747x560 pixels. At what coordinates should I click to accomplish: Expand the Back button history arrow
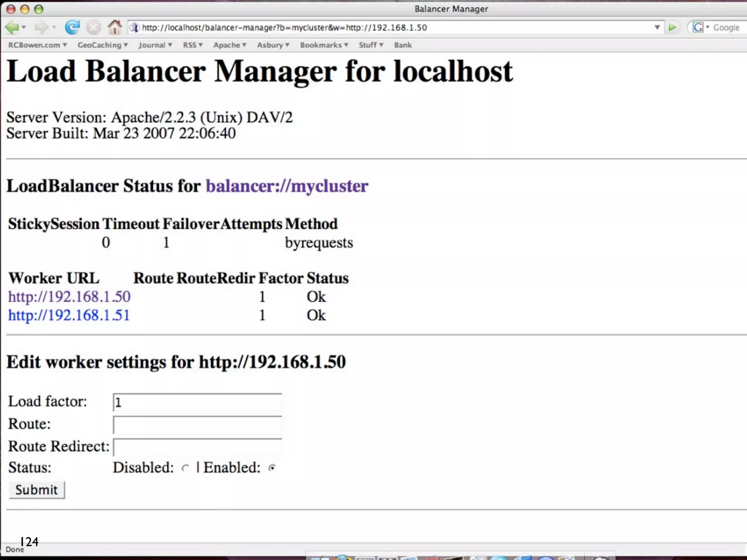(x=24, y=27)
